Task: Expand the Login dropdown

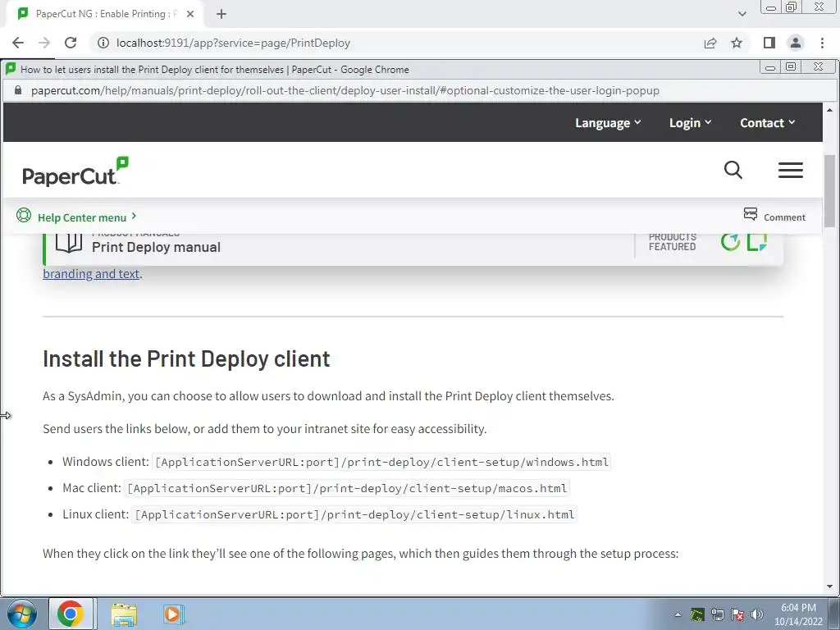Action: click(x=690, y=123)
